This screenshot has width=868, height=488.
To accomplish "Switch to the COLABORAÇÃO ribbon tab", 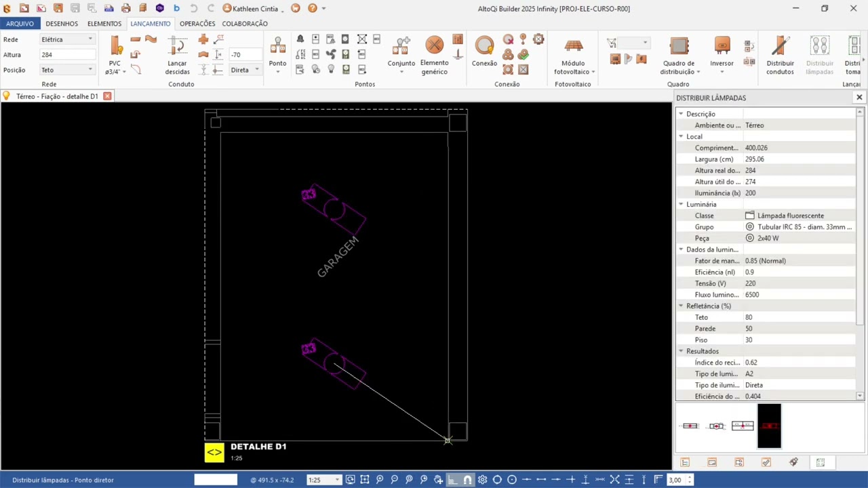I will coord(245,24).
